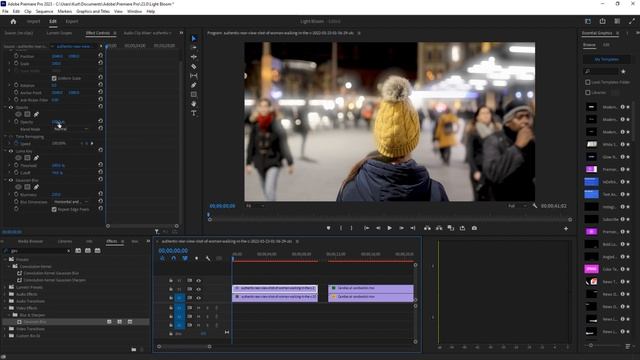
Task: Click Add Marker in Program monitor
Action: tap(329, 228)
